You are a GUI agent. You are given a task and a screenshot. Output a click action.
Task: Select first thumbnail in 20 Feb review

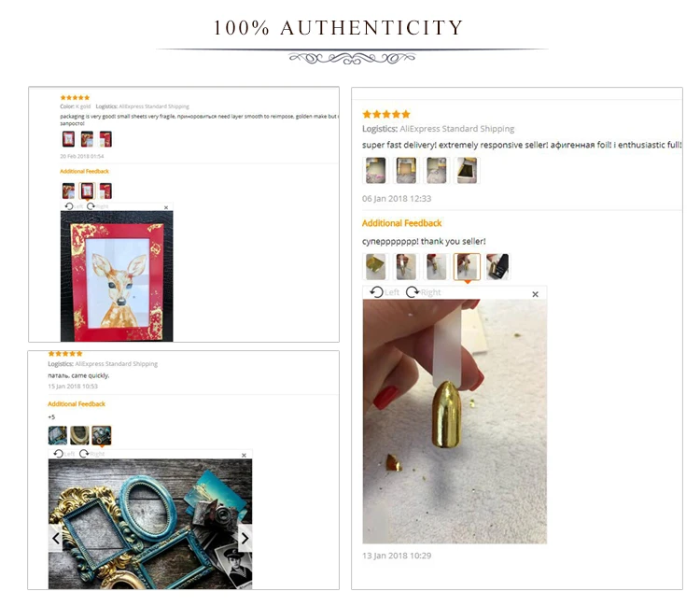(68, 139)
